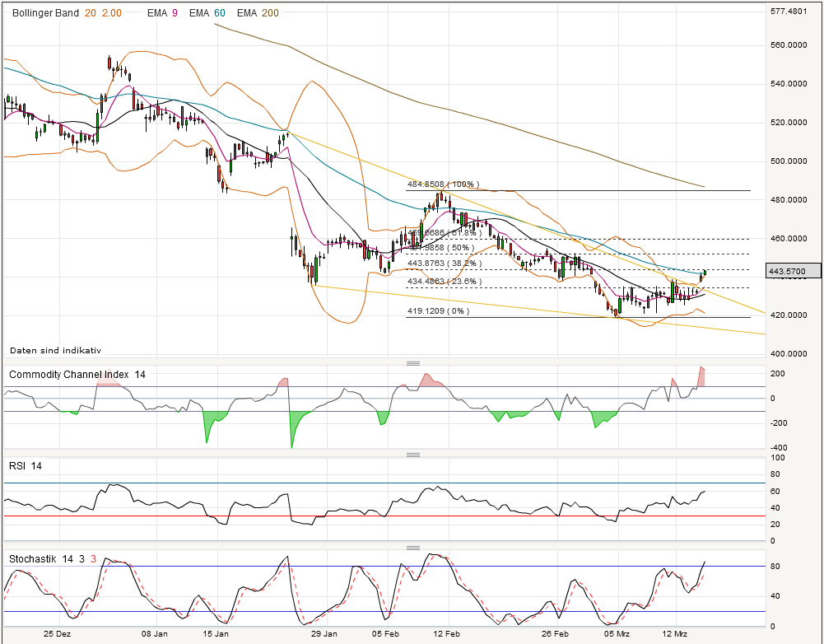This screenshot has height=644, width=824.
Task: Click the Fibonacci label 484.8508 (100%)
Action: pyautogui.click(x=444, y=184)
